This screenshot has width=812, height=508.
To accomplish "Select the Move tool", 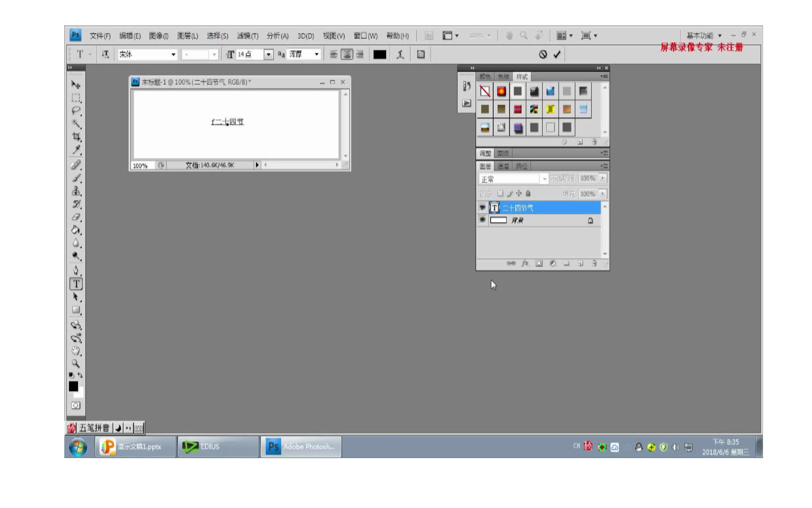I will (76, 85).
